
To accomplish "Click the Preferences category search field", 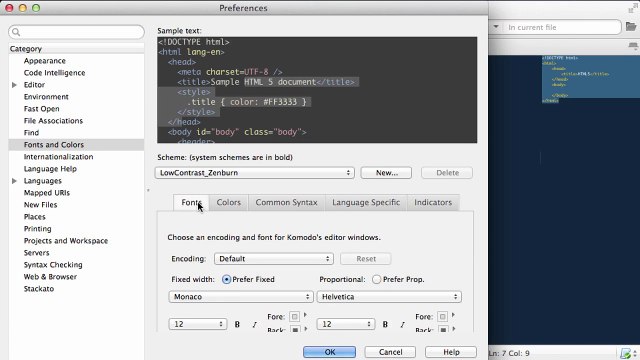I will click(76, 32).
